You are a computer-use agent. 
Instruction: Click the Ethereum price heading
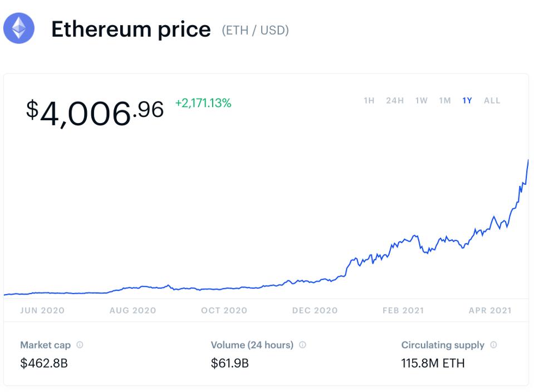(131, 29)
